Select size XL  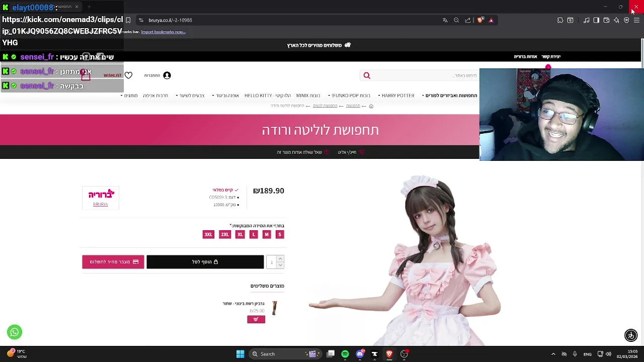coord(240,234)
